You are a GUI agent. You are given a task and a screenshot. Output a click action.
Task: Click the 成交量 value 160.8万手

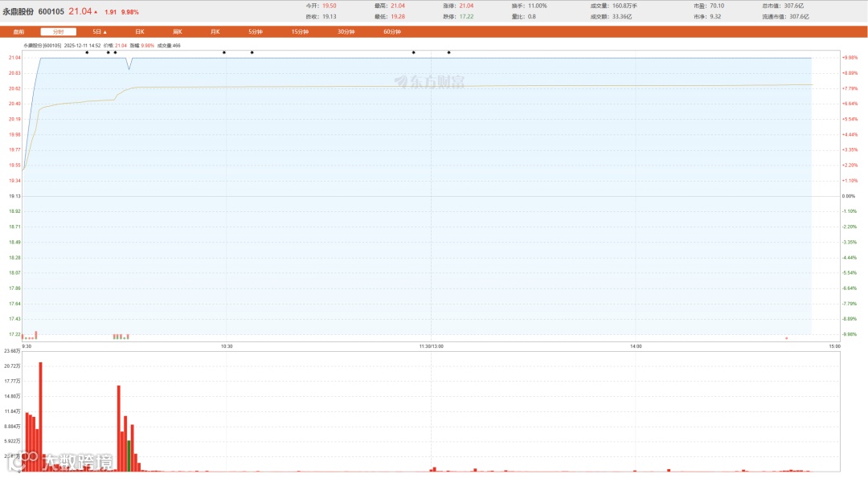[624, 6]
